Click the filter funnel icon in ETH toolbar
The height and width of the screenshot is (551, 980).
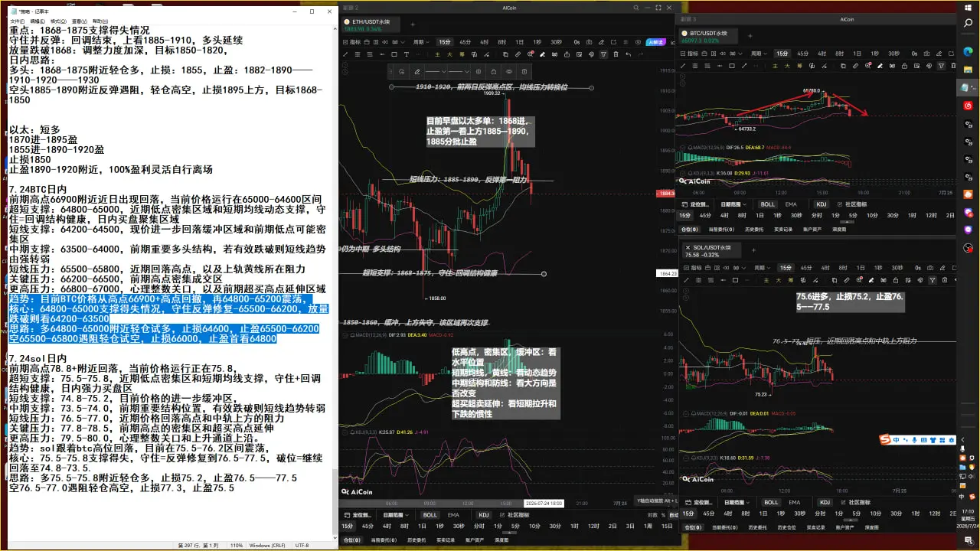tap(603, 54)
